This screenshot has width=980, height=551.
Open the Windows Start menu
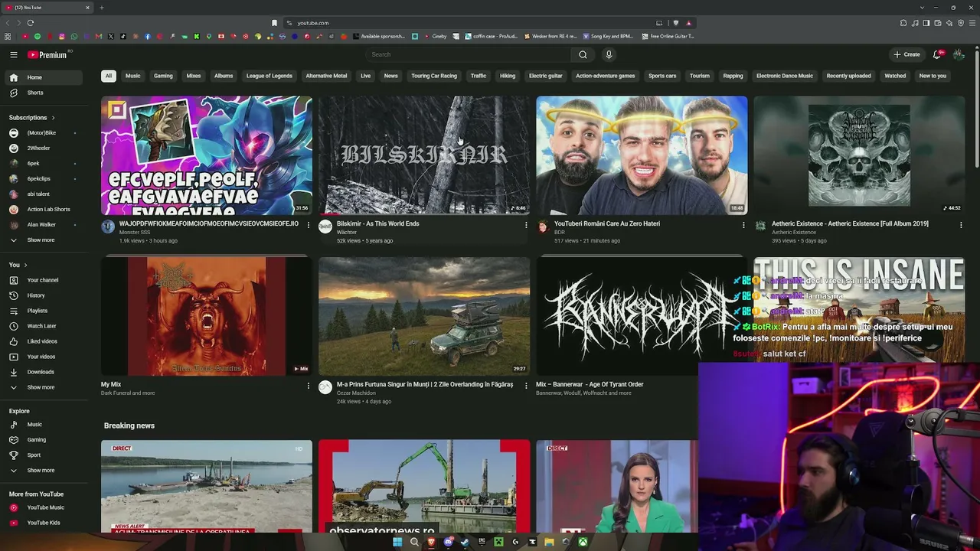(x=397, y=542)
